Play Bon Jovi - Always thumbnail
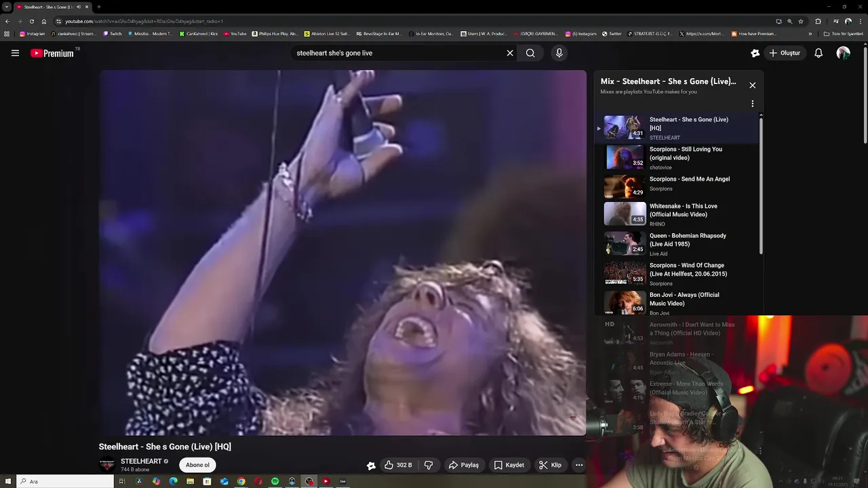 (625, 302)
